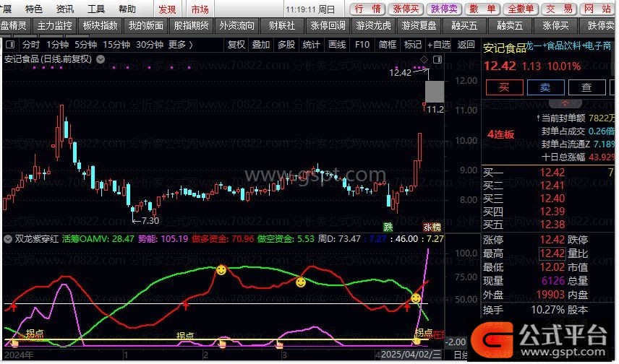Viewport: 619px width, 364px height.
Task: Open 股指期货 in the toolbar
Action: click(192, 25)
